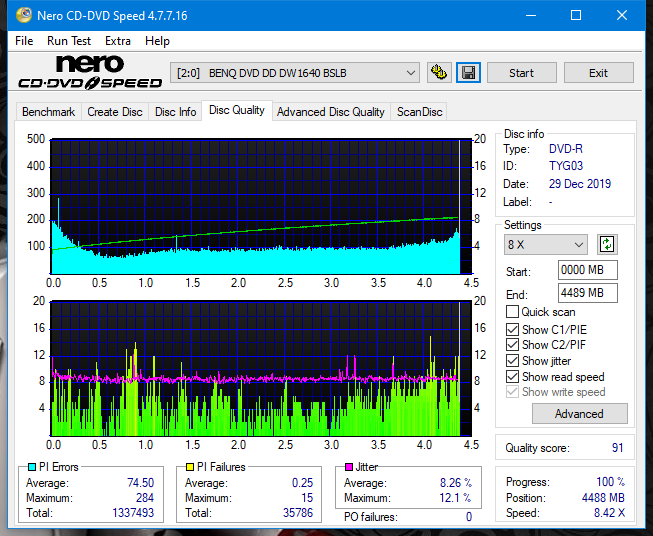Click the disc type DVD-R text
The width and height of the screenshot is (653, 536).
(x=566, y=149)
